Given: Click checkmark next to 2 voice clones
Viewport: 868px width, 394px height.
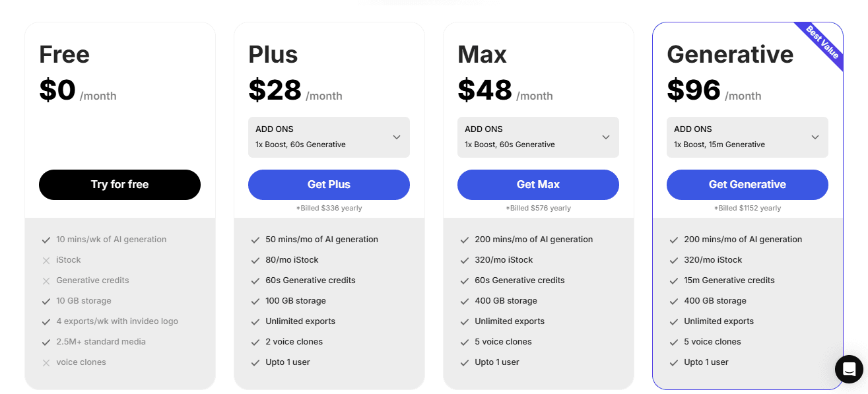Looking at the screenshot, I should pyautogui.click(x=255, y=341).
